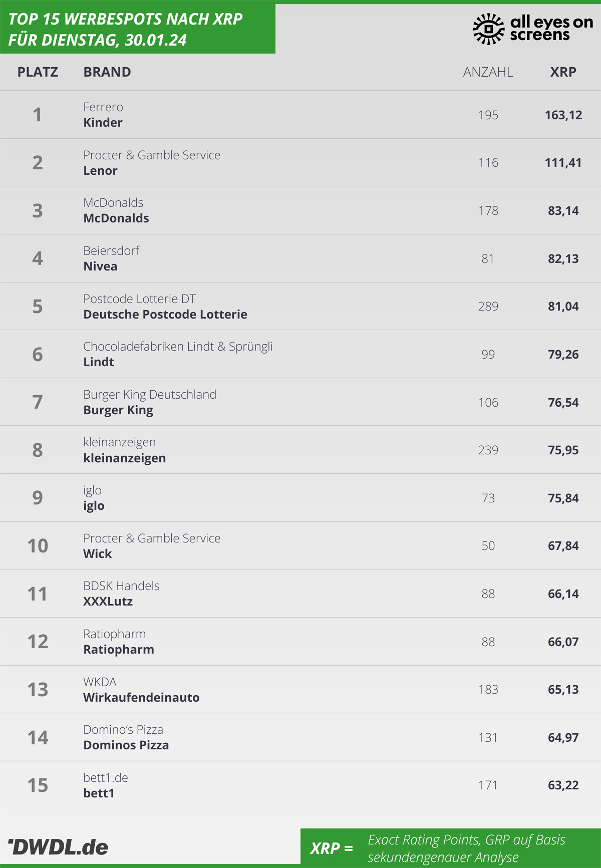The height and width of the screenshot is (868, 601).
Task: Click the Wirkaufendeinauto brand name
Action: (x=141, y=698)
